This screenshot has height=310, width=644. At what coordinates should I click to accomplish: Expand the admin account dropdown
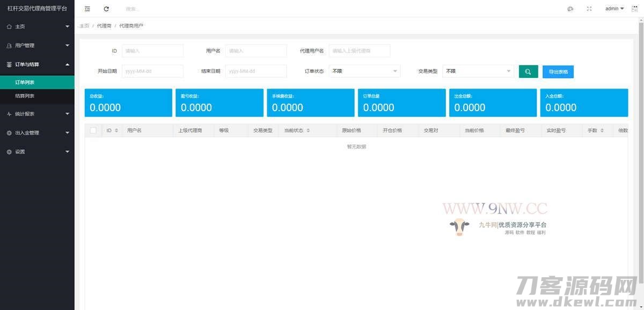click(612, 8)
